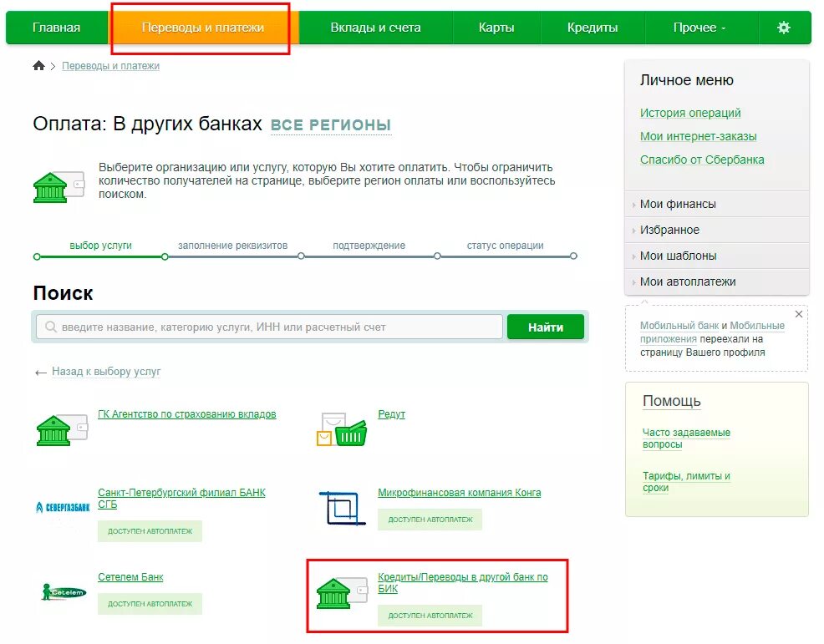Click the Переводы и платежи breadcrumb link
The height and width of the screenshot is (644, 824).
(110, 66)
